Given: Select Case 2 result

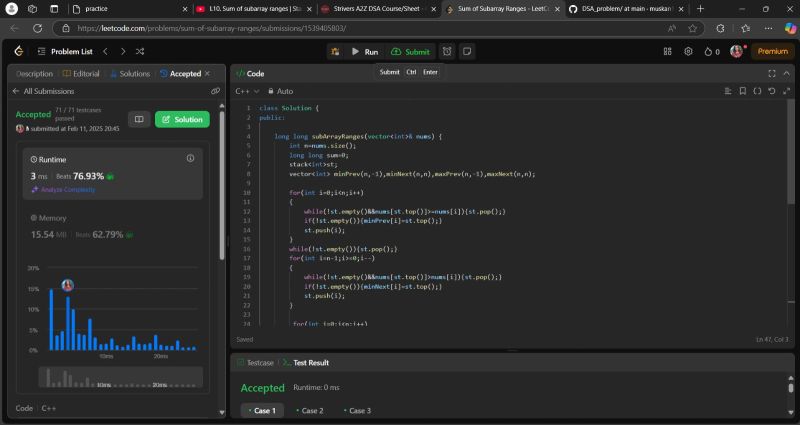Looking at the screenshot, I should (309, 410).
